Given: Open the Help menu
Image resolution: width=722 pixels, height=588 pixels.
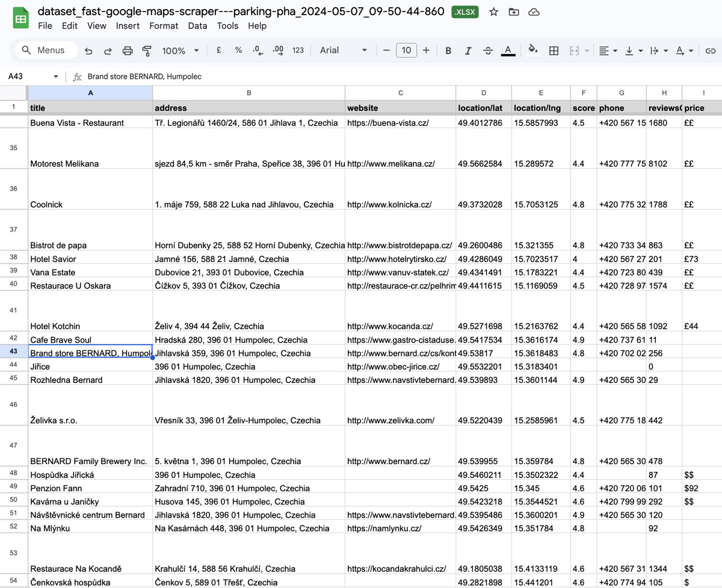Looking at the screenshot, I should [257, 26].
